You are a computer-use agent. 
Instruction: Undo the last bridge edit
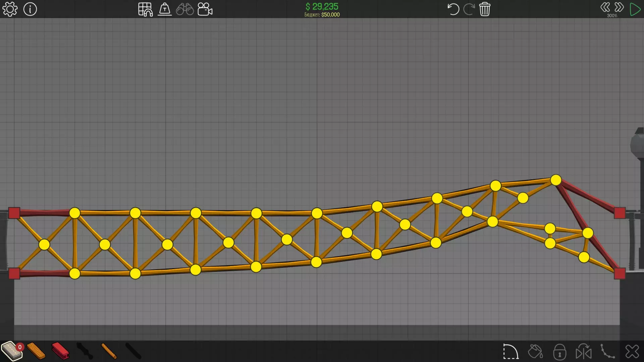[453, 9]
